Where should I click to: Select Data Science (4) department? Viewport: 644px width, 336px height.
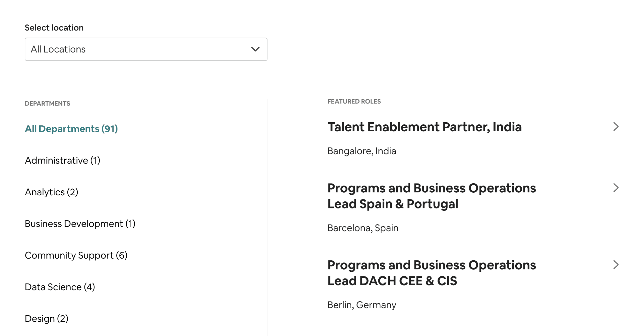click(60, 287)
